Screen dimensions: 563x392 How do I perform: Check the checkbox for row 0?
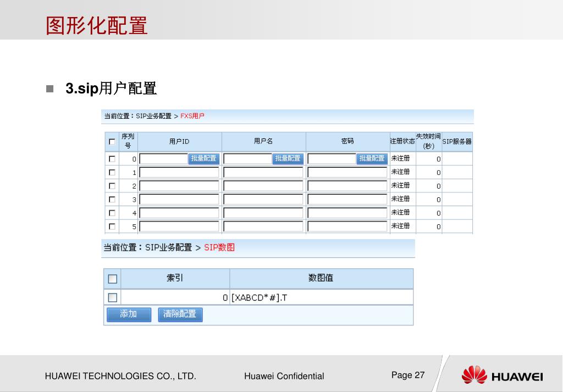(112, 159)
